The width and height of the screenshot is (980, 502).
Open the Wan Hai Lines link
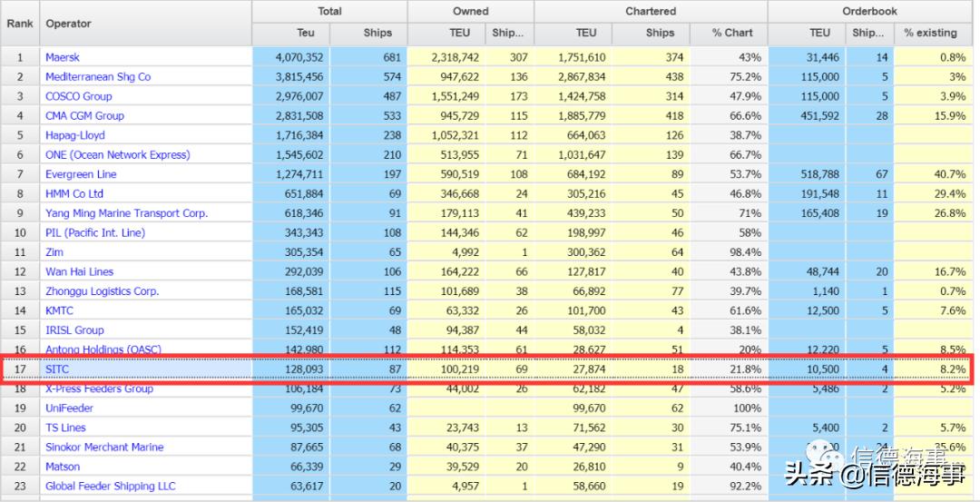[x=79, y=271]
